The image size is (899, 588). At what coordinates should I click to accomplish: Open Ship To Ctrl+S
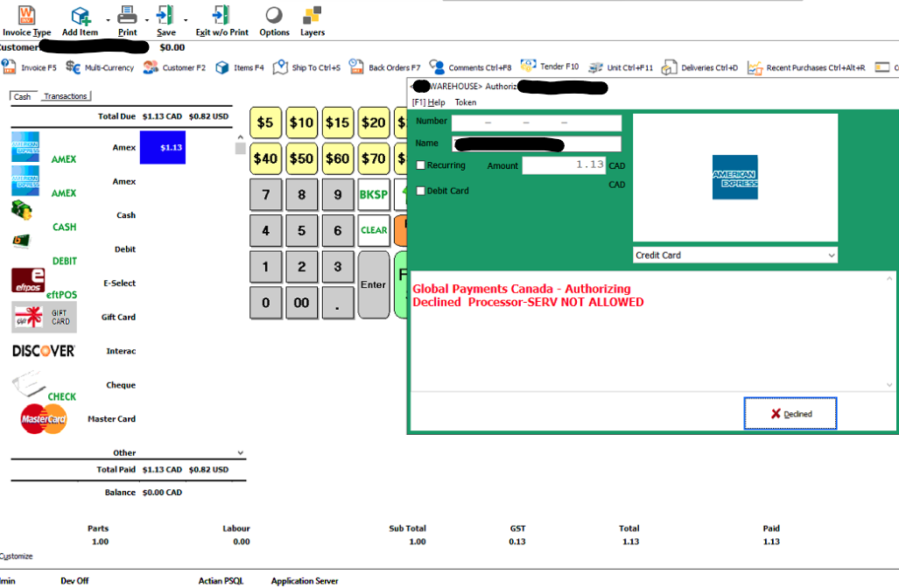tap(306, 67)
